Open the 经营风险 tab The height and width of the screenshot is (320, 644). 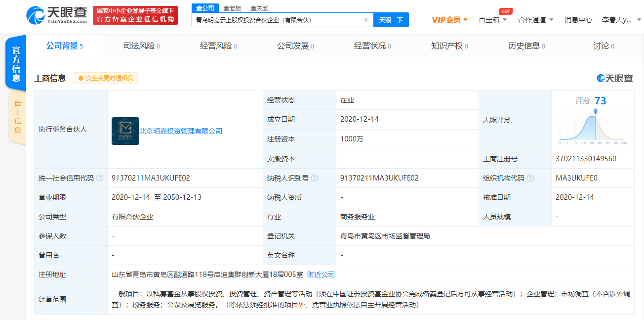coord(218,46)
